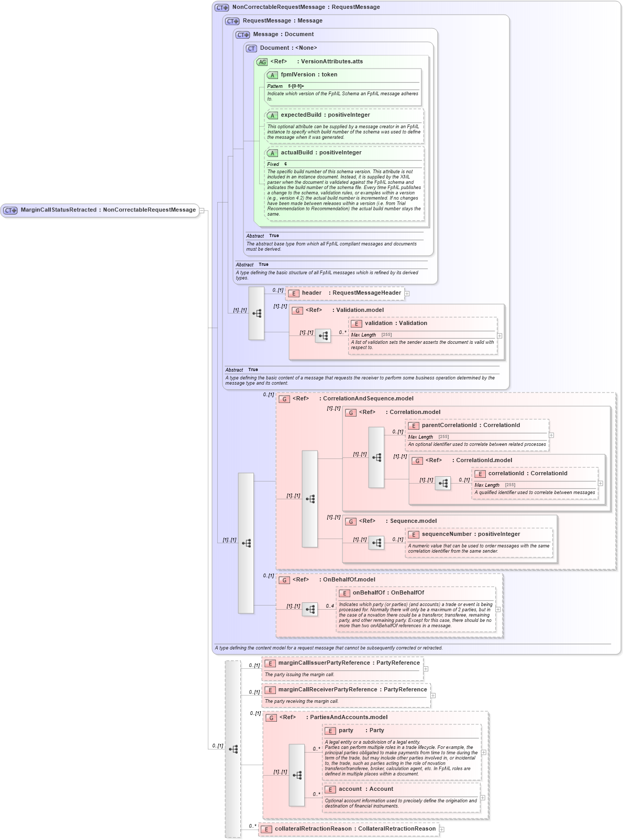Click the CT icon of MarginCallStatusRetracted
Viewport: 623px width, 840px height.
pos(10,210)
